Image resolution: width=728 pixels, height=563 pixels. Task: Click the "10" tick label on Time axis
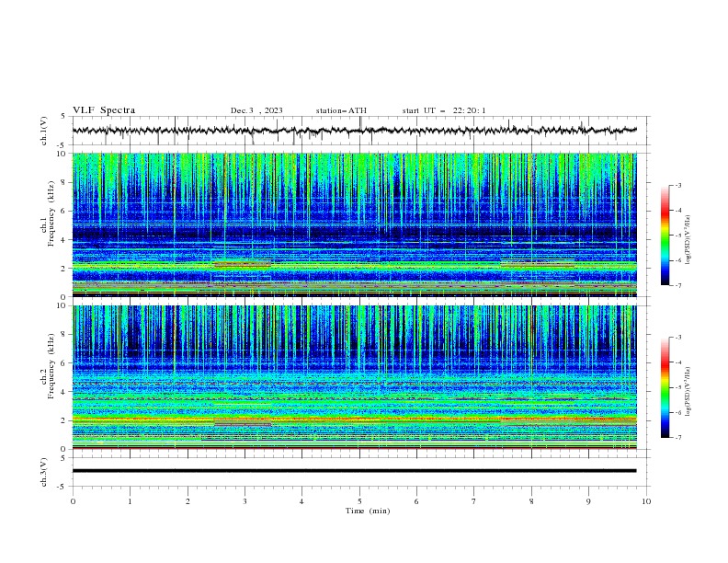pos(646,501)
